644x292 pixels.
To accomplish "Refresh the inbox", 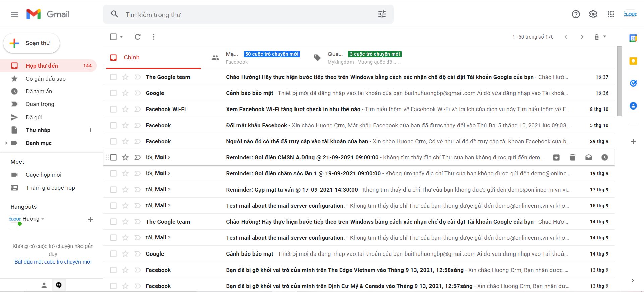I will point(138,37).
